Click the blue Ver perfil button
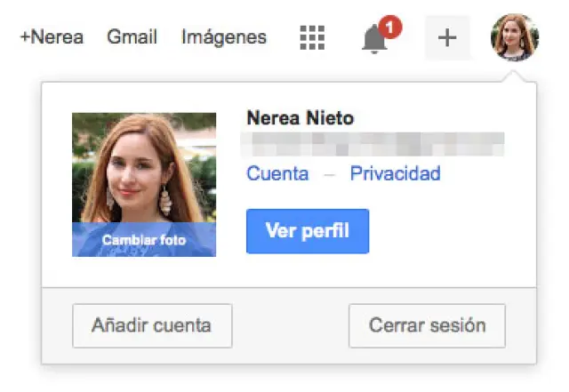The width and height of the screenshot is (569, 392). pos(307,231)
